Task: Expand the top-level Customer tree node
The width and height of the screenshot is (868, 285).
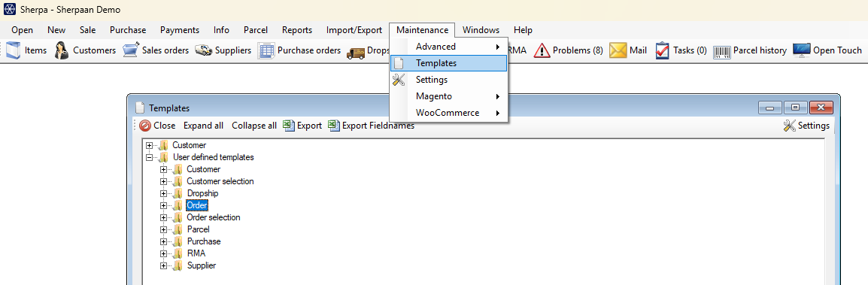Action: click(x=150, y=146)
